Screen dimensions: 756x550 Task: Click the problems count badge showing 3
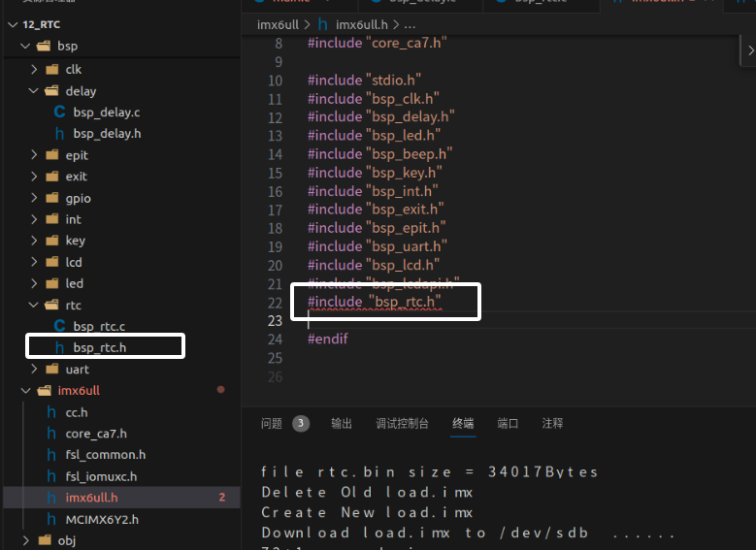(301, 424)
